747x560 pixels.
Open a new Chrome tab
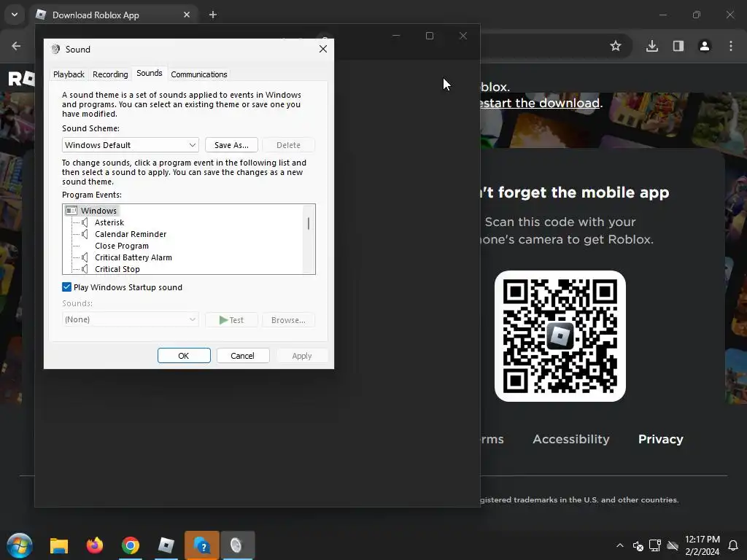tap(213, 15)
